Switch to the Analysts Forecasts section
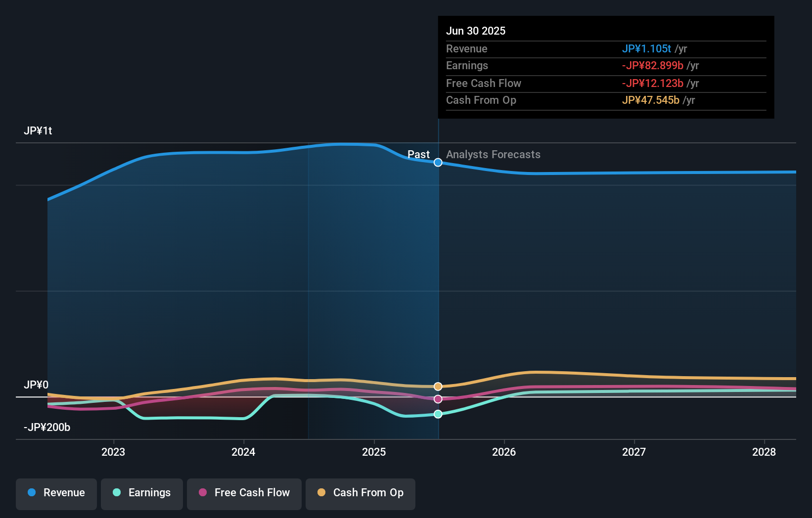The image size is (812, 518). (493, 154)
